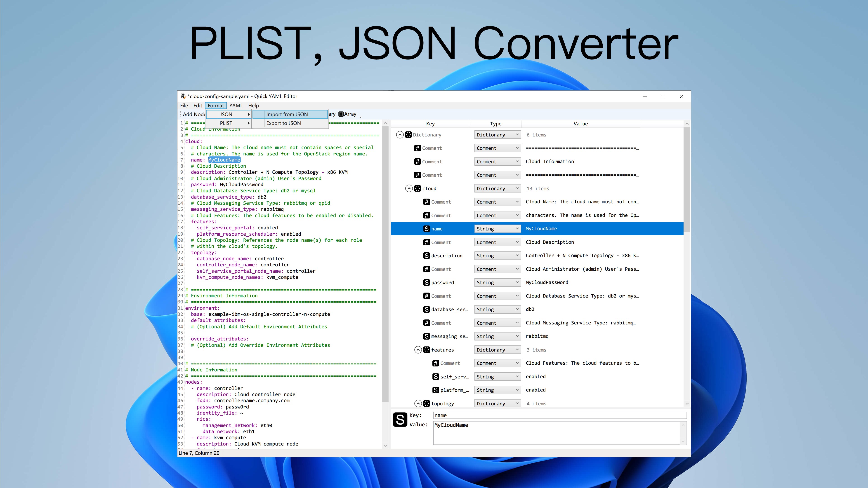
Task: Collapse the topology tree node
Action: [x=418, y=404]
